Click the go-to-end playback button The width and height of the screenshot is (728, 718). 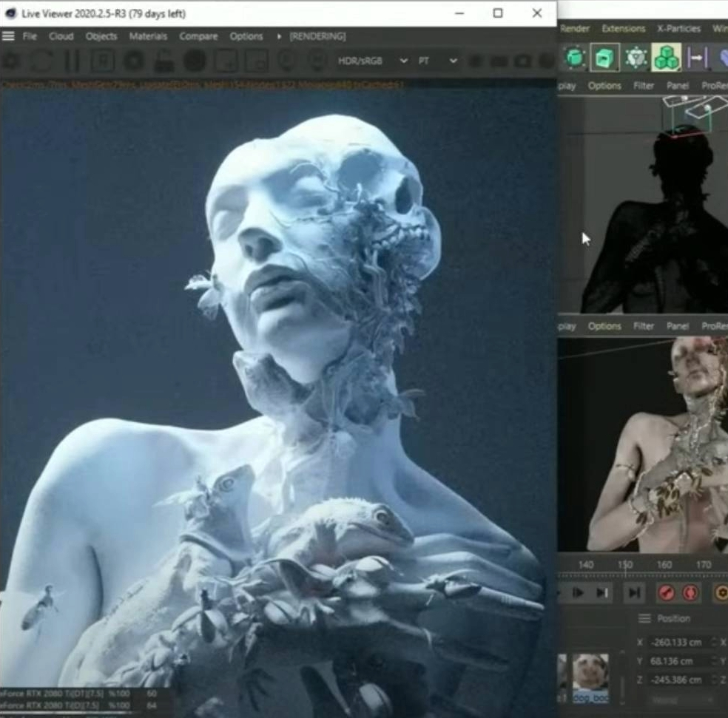634,592
